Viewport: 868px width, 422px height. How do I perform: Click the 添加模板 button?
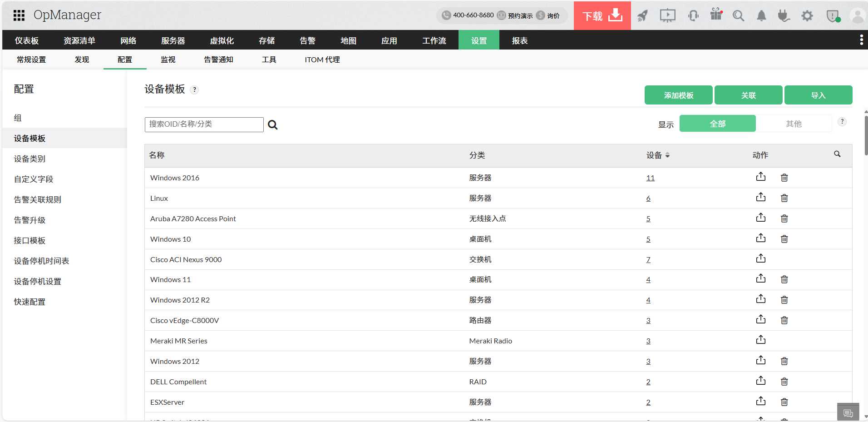pyautogui.click(x=678, y=95)
